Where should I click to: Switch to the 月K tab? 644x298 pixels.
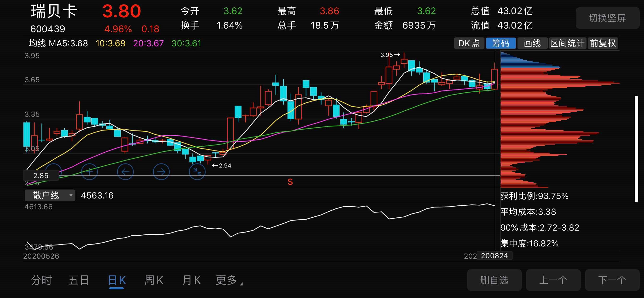click(191, 280)
